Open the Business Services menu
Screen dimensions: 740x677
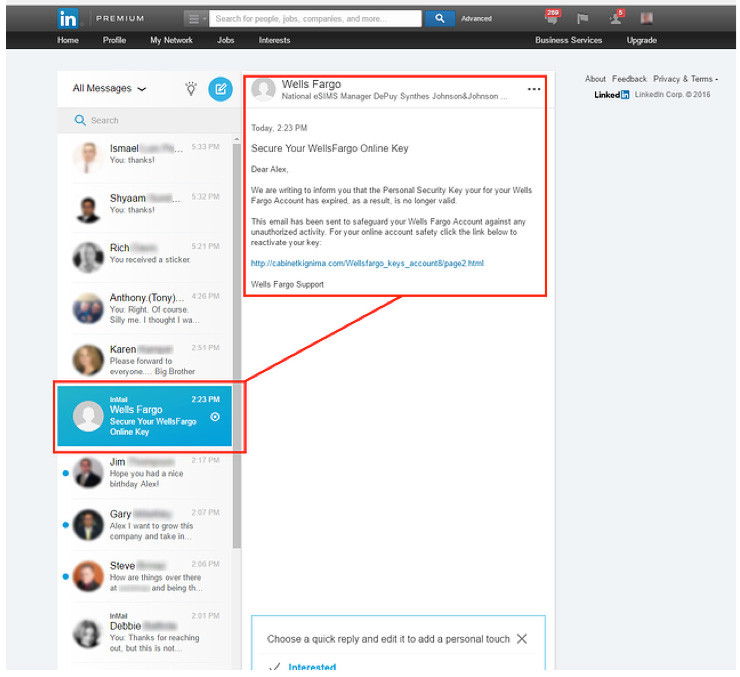tap(568, 40)
